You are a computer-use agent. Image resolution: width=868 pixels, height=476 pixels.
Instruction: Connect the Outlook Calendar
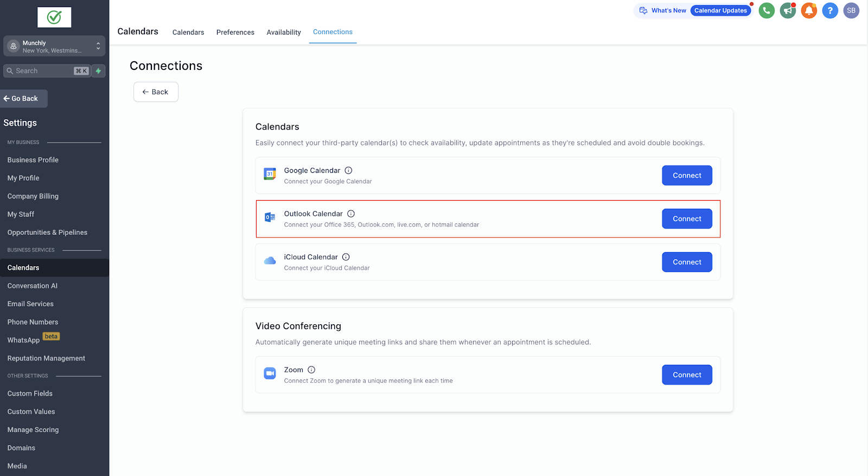tap(687, 219)
